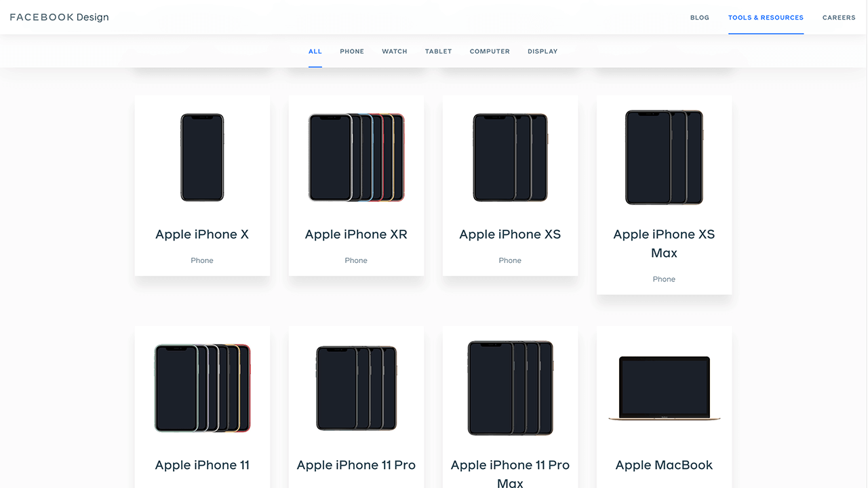Open the Apple iPhone XS device image

pos(510,157)
